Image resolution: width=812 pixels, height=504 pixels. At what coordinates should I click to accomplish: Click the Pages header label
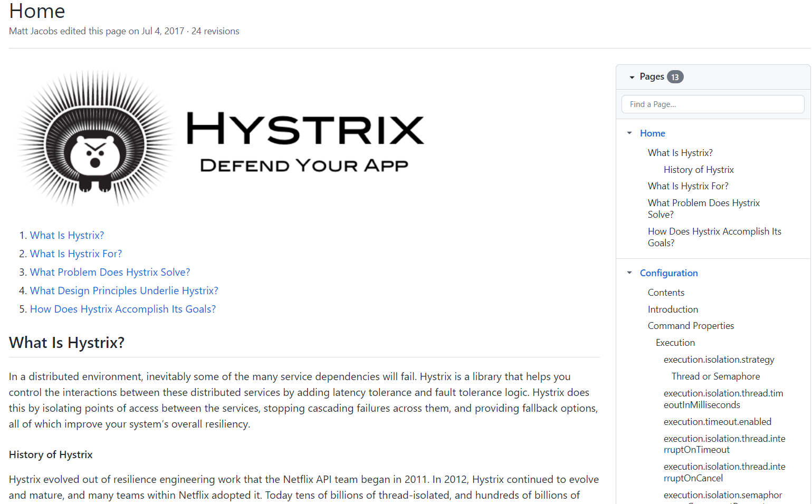pos(652,77)
